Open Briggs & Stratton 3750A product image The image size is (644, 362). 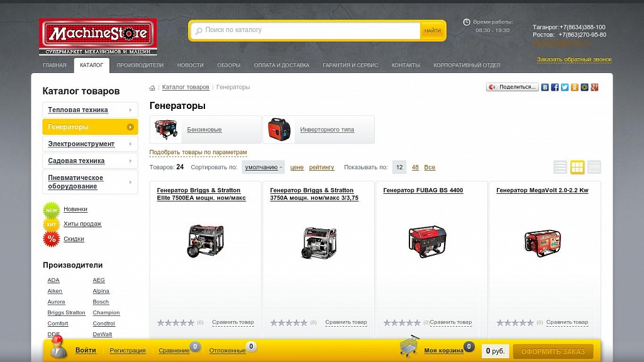pyautogui.click(x=318, y=243)
